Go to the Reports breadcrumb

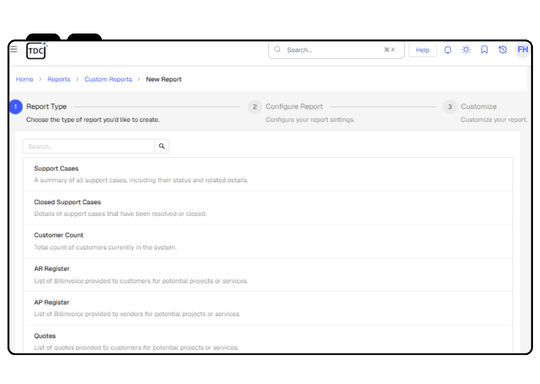59,79
